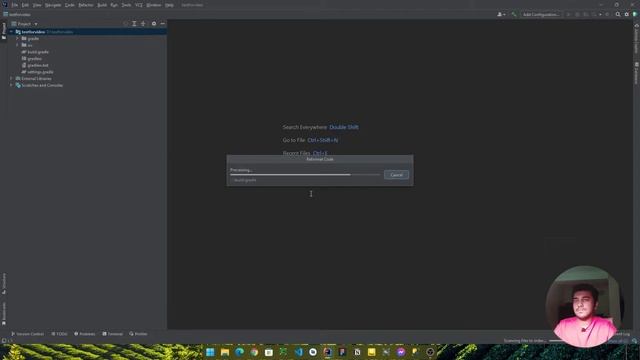
Task: Collapse the testforvideo root project node
Action: coord(11,32)
